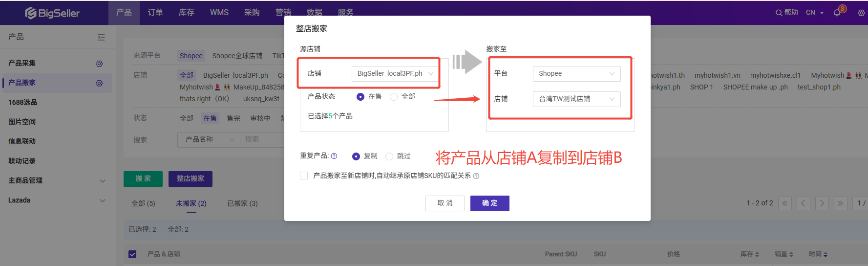Viewport: 868px width, 266px height.
Task: Click the notification bell icon
Action: click(x=837, y=13)
